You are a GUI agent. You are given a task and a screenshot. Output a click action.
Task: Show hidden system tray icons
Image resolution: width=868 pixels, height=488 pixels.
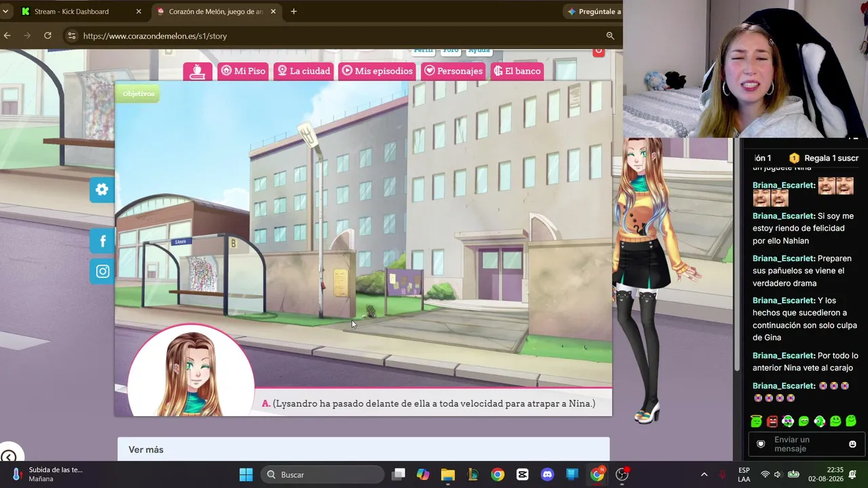click(x=704, y=474)
